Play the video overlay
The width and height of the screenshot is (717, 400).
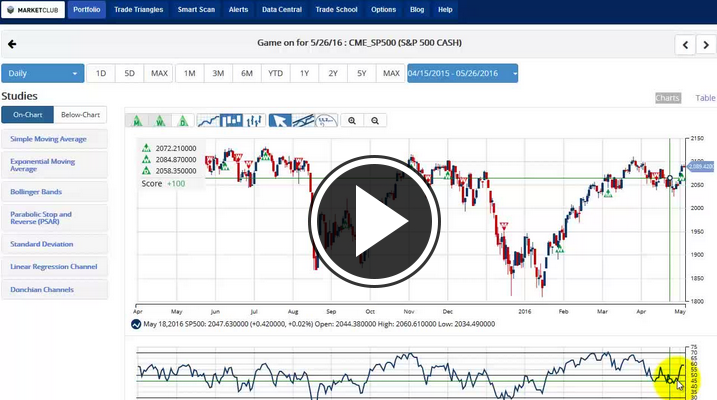[x=374, y=221]
